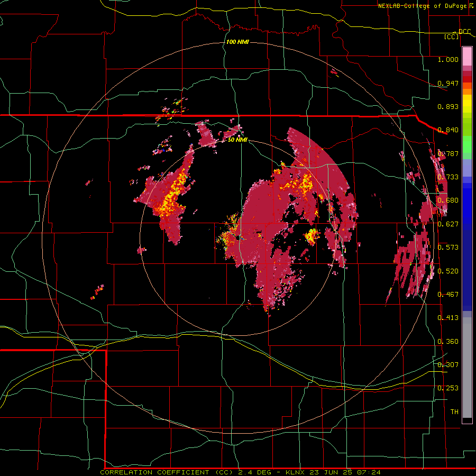Click the 50 NMI range ring label
Image resolution: width=476 pixels, height=476 pixels.
[x=237, y=140]
